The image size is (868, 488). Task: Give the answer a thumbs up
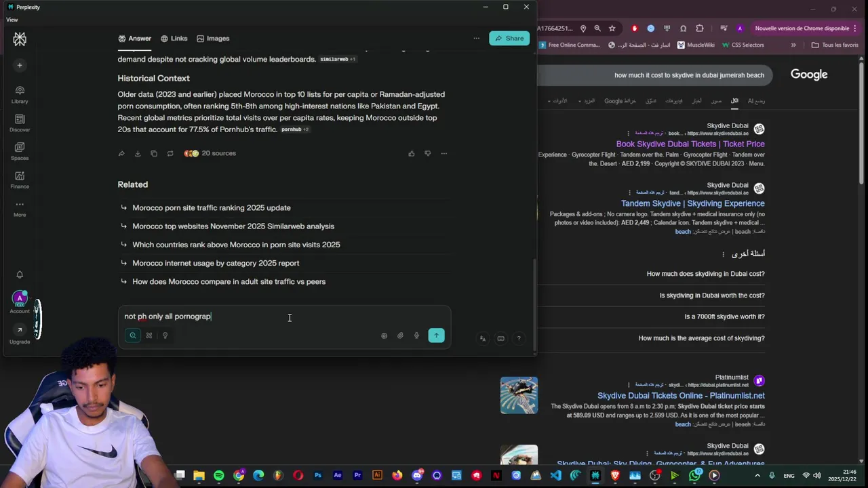click(412, 154)
